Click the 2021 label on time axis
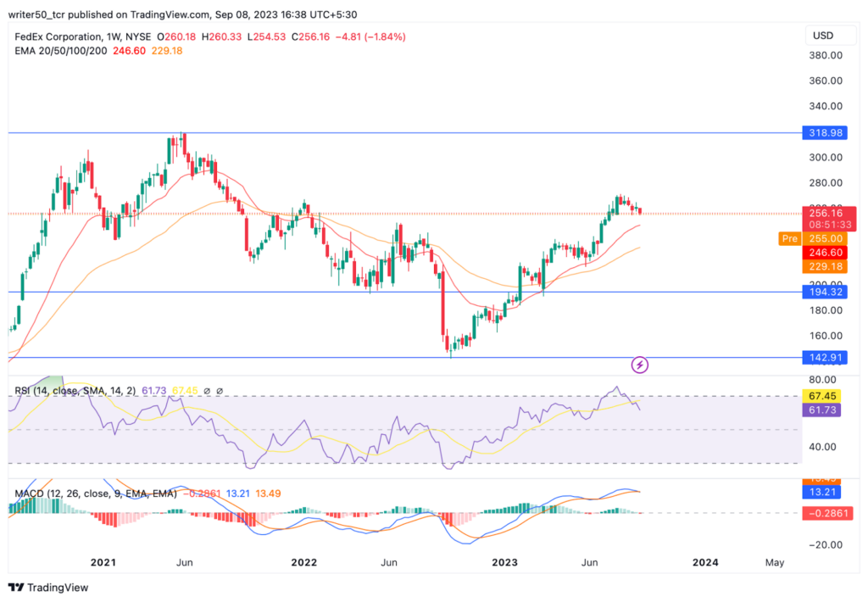The width and height of the screenshot is (868, 602). click(103, 563)
